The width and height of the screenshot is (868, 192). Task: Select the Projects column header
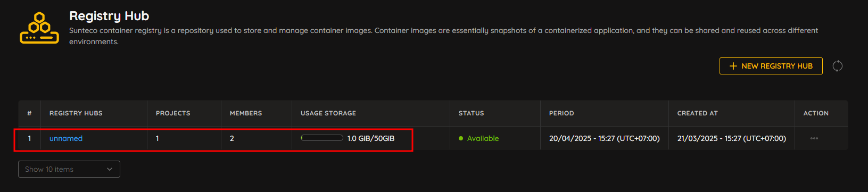pyautogui.click(x=173, y=113)
